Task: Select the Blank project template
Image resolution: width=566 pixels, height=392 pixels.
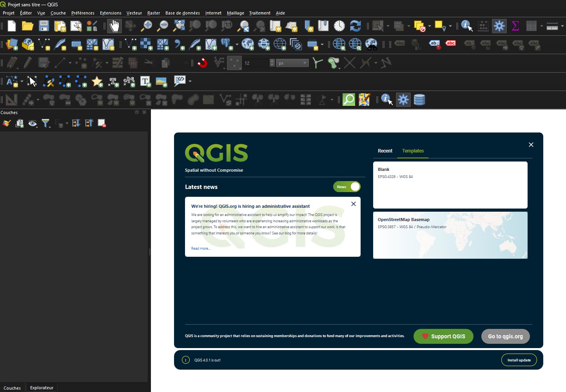Action: [x=450, y=185]
